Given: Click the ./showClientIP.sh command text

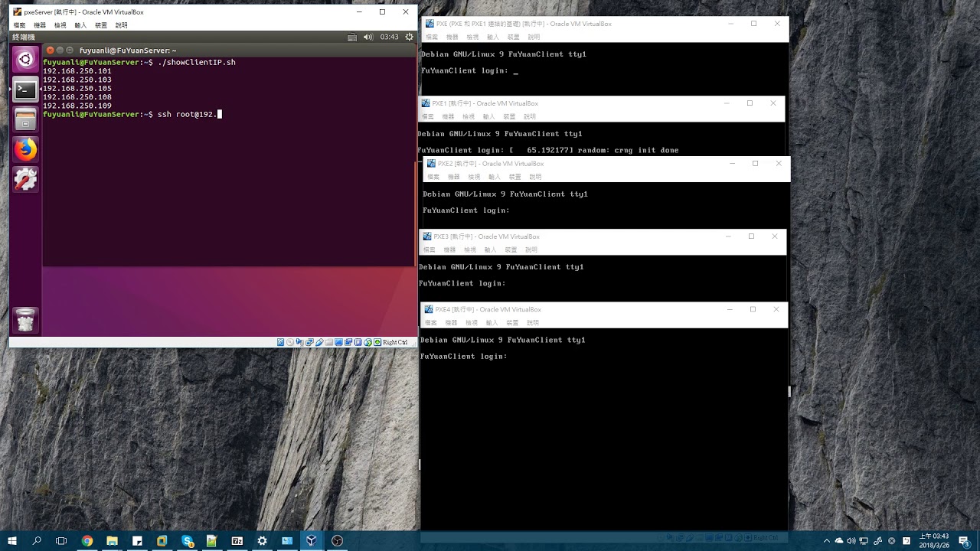Looking at the screenshot, I should [x=196, y=62].
